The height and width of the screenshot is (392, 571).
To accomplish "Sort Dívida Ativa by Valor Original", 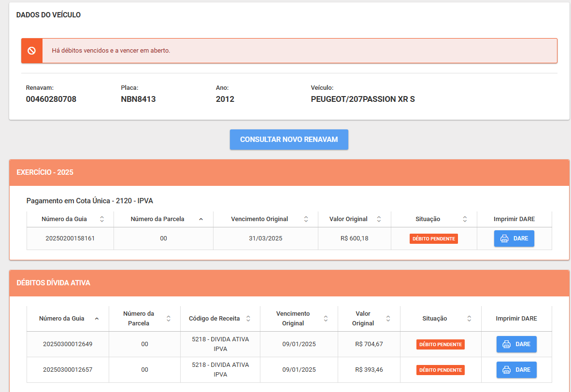I will [x=388, y=319].
